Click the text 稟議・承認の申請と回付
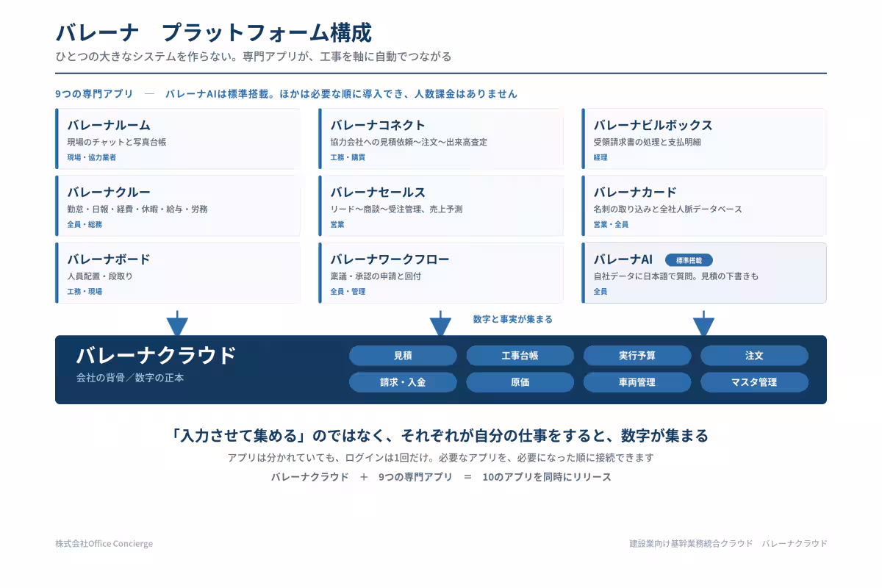The height and width of the screenshot is (588, 882). (x=376, y=276)
